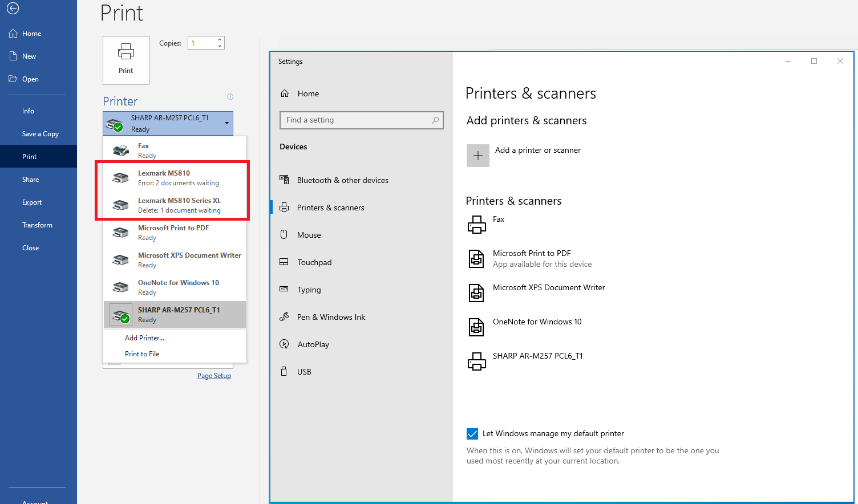858x504 pixels.
Task: Click the Add a printer or scanner label
Action: click(538, 150)
